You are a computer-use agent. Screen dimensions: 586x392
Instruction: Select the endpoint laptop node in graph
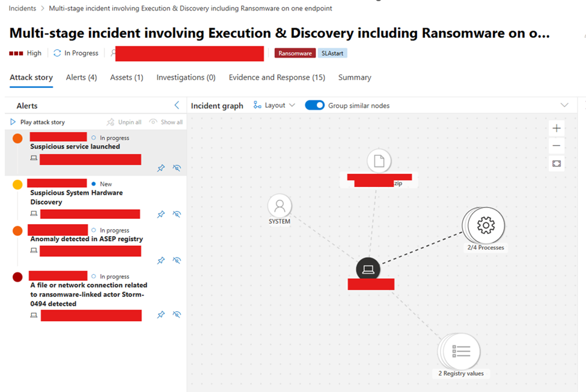coord(368,269)
